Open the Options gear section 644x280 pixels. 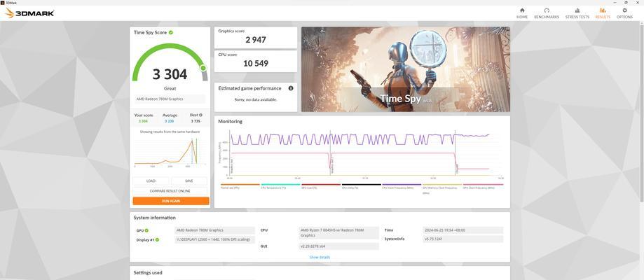point(624,13)
